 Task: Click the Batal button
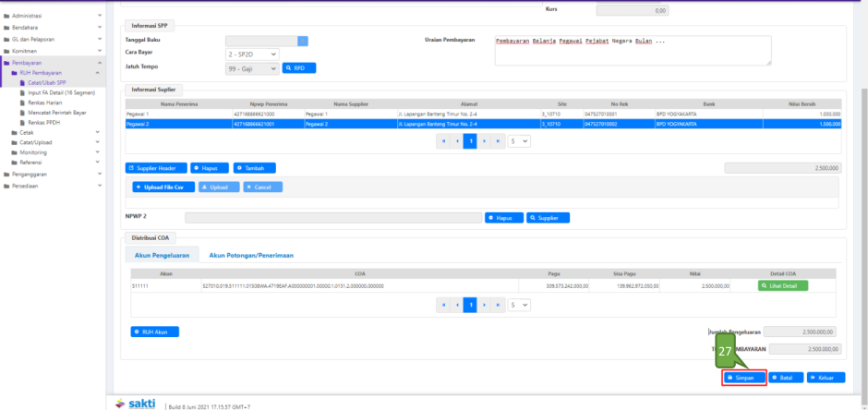[785, 378]
